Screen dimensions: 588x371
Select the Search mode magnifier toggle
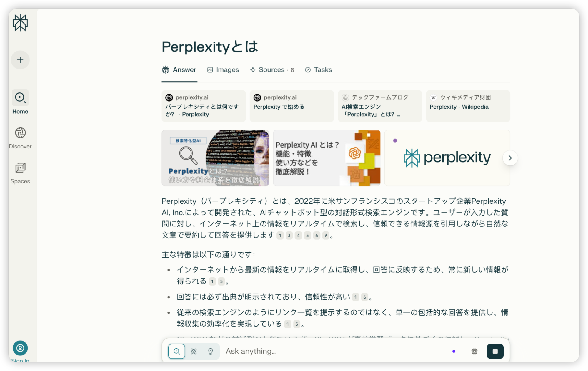pos(177,351)
